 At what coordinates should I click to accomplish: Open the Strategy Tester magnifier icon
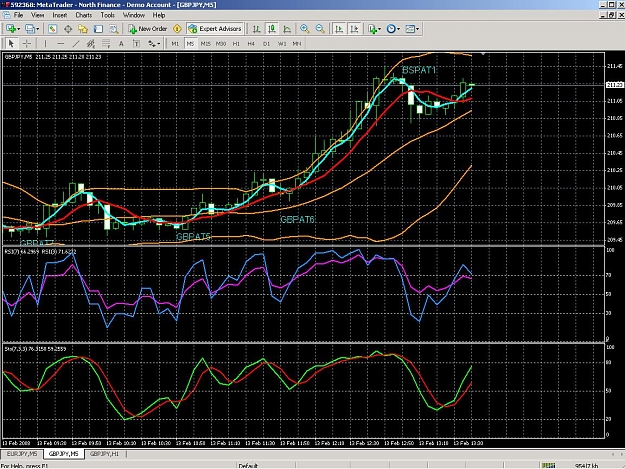tap(114, 29)
